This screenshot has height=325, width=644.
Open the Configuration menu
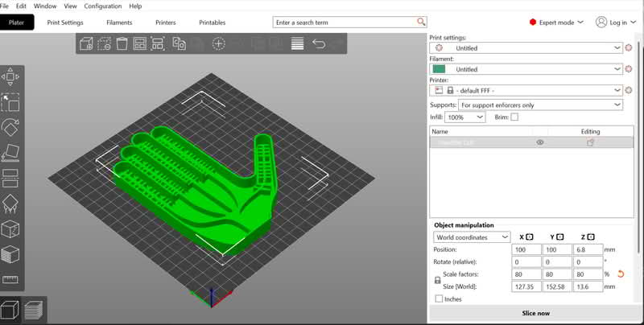point(103,6)
